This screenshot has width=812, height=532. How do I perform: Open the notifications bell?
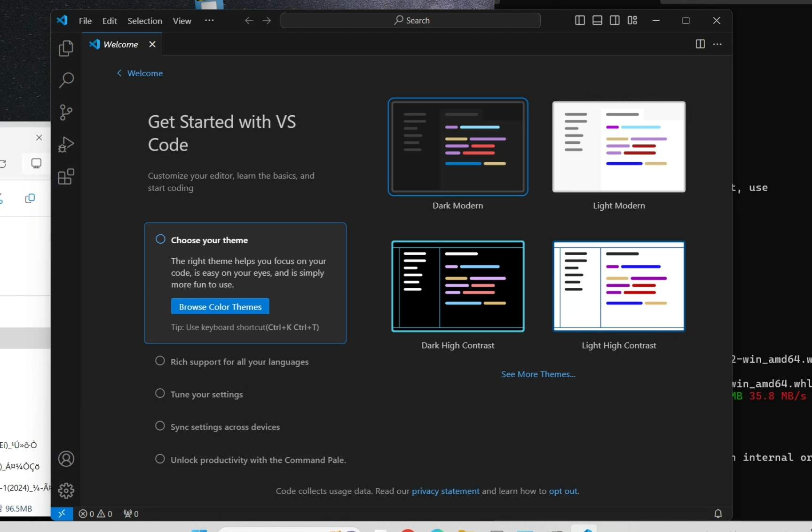(718, 514)
